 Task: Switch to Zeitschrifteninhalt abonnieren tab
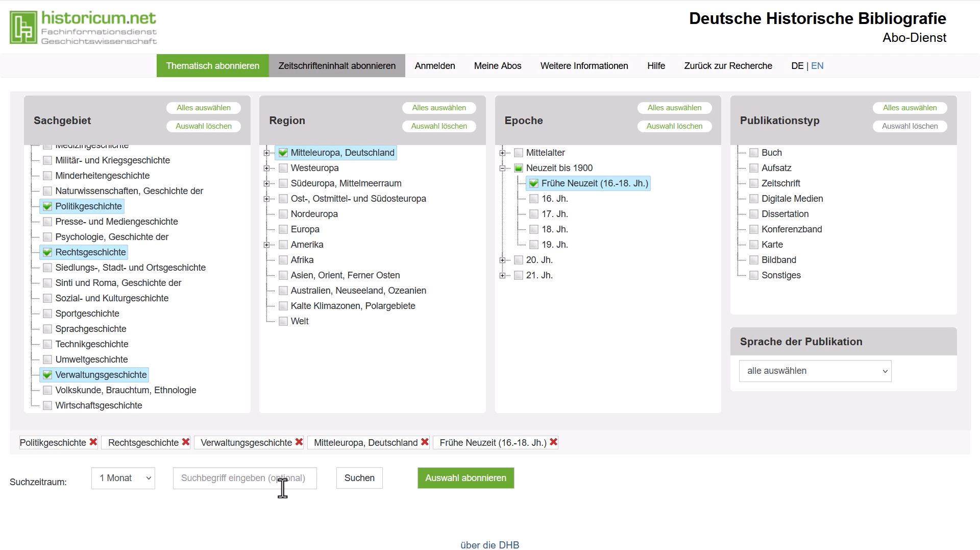pos(337,66)
